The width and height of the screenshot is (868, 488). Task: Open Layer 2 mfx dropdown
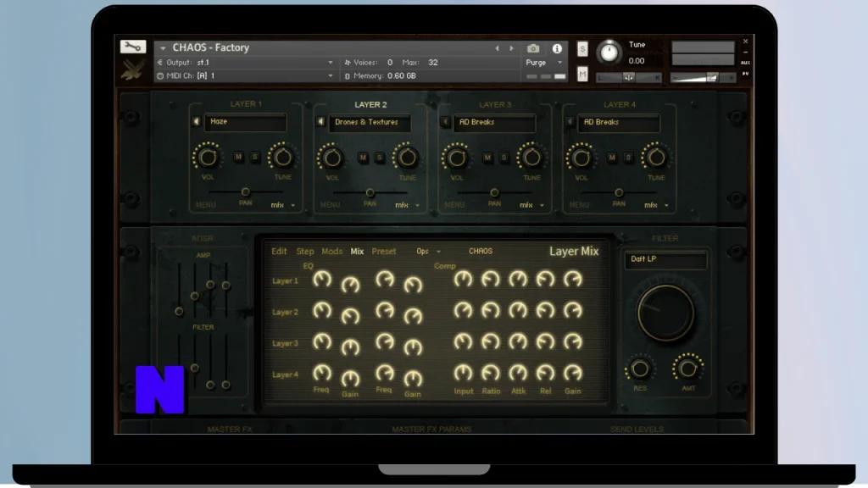[x=407, y=205]
